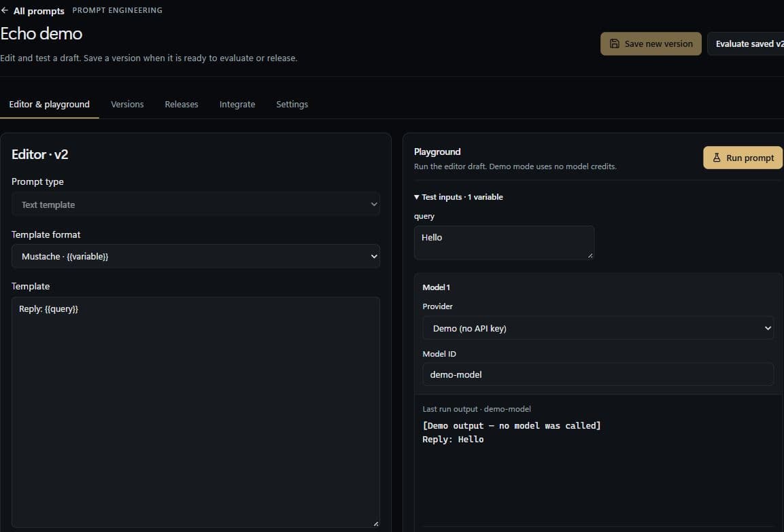Click the Model ID demo-model field
The image size is (784, 532).
pyautogui.click(x=598, y=374)
